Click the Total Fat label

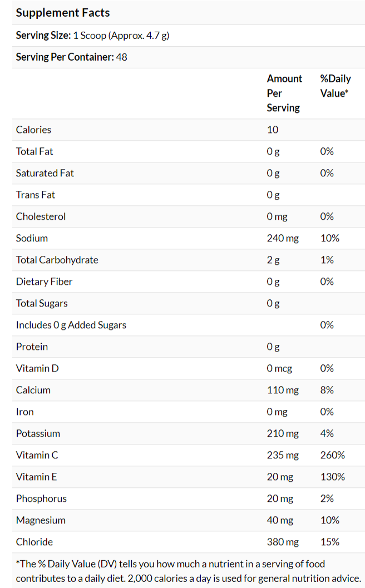coord(34,151)
